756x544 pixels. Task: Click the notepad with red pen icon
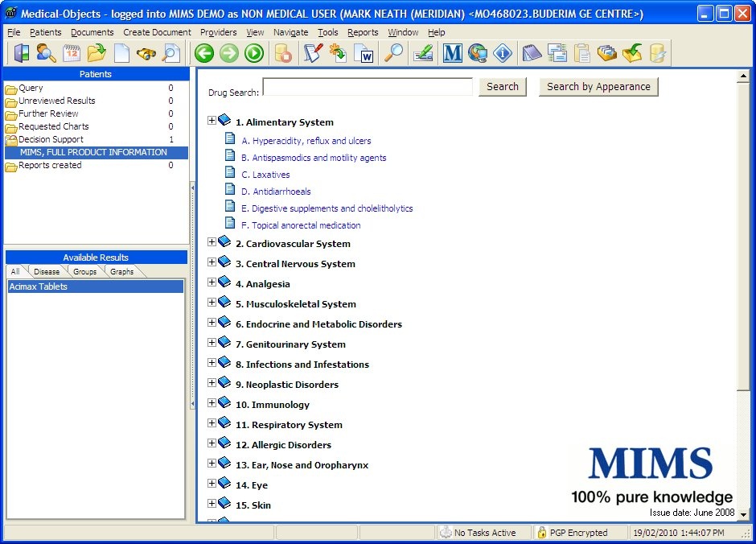pos(312,53)
